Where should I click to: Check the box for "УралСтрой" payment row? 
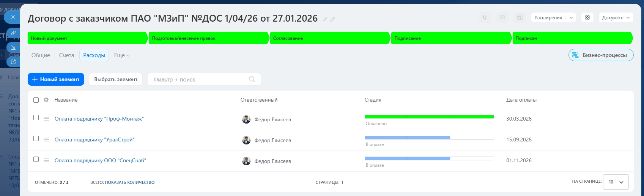36,138
